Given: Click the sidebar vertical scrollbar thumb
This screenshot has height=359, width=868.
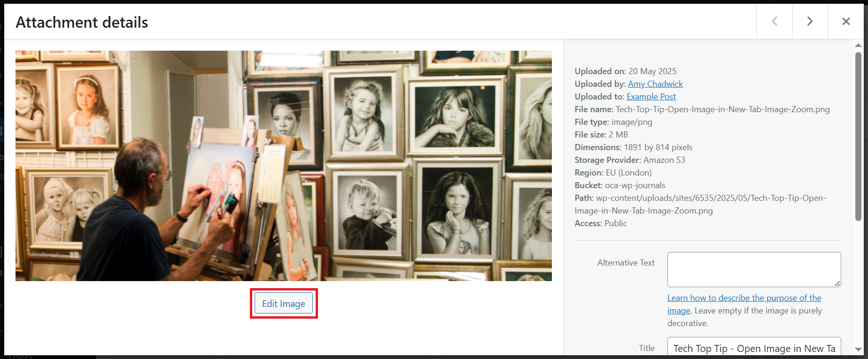Looking at the screenshot, I should (x=858, y=136).
